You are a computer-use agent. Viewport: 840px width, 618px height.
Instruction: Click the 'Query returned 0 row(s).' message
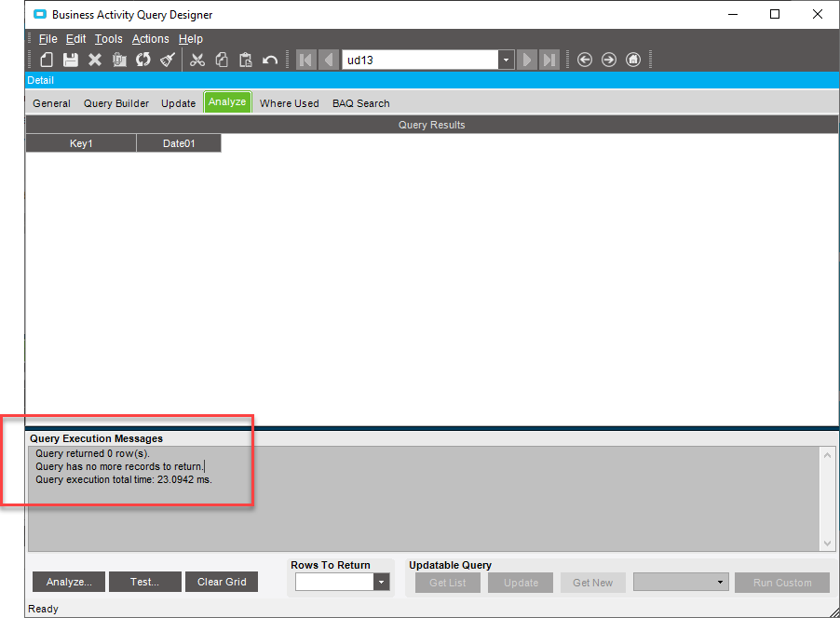point(93,453)
